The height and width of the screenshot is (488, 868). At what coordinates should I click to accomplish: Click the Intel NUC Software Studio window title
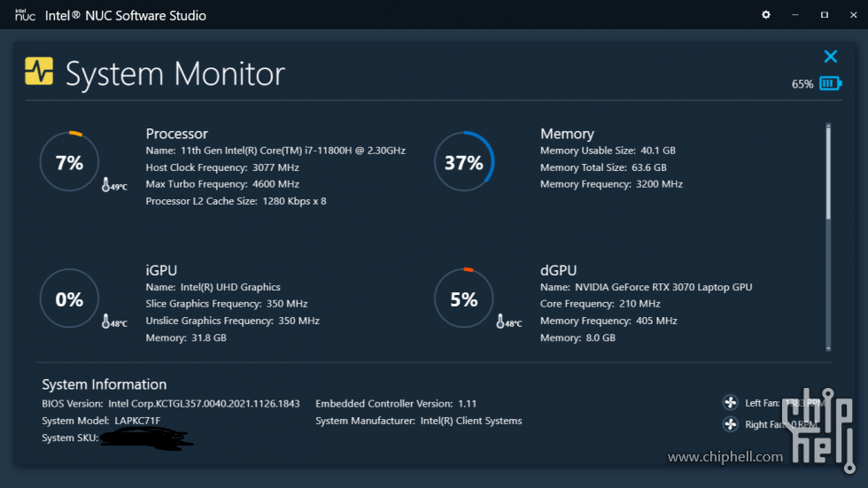tap(125, 15)
